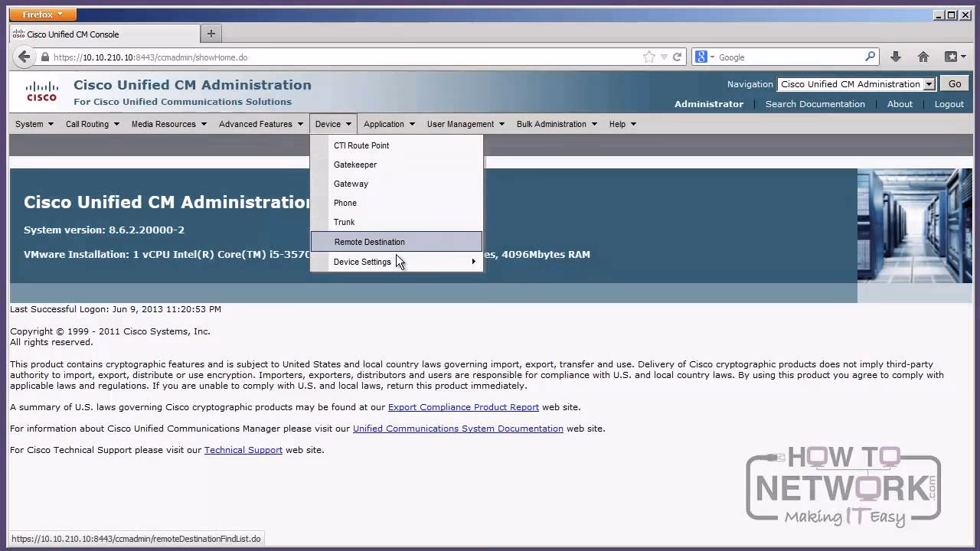This screenshot has width=980, height=551.
Task: Open the Firefox downloads arrow icon
Action: pos(896,57)
